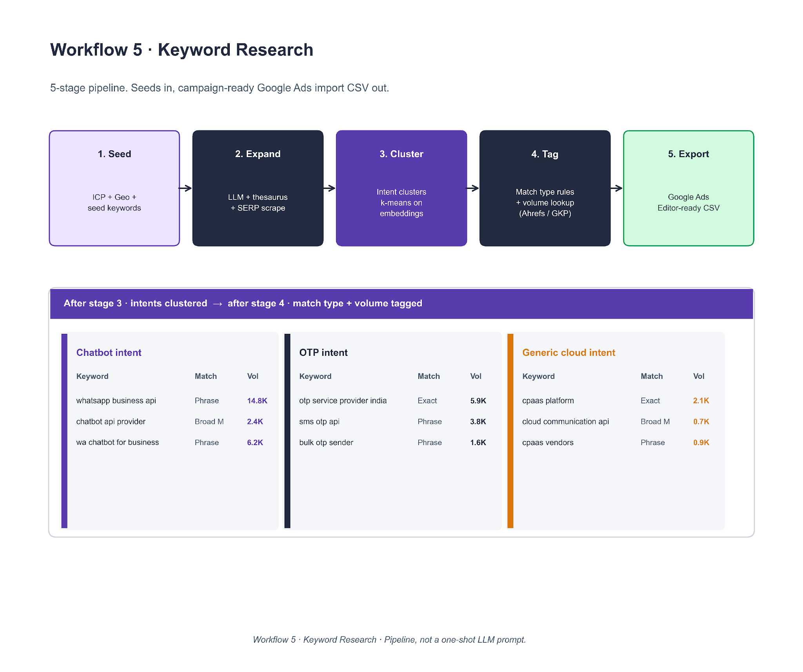Click the Chatbot intent heading
This screenshot has height=672, width=803.
click(x=109, y=352)
